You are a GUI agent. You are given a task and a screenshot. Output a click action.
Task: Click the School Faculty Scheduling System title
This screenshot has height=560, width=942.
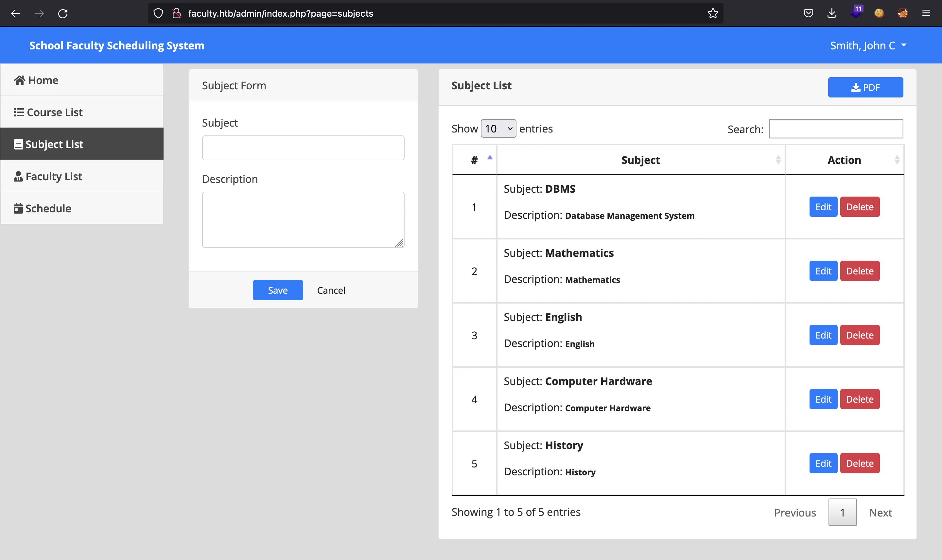pyautogui.click(x=116, y=45)
